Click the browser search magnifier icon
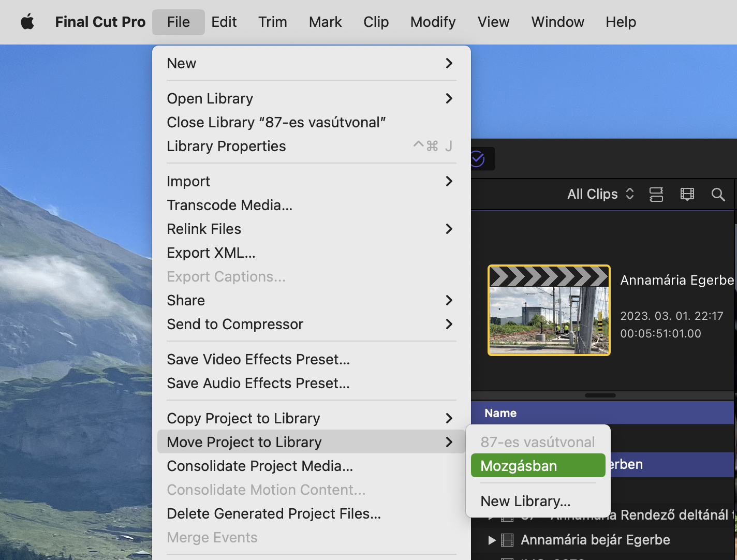Viewport: 737px width, 560px height. (718, 194)
